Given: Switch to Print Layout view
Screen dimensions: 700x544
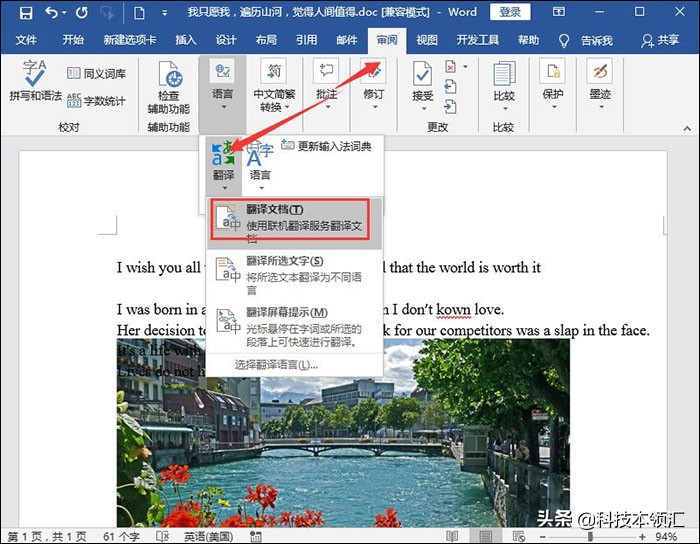Looking at the screenshot, I should 485,536.
